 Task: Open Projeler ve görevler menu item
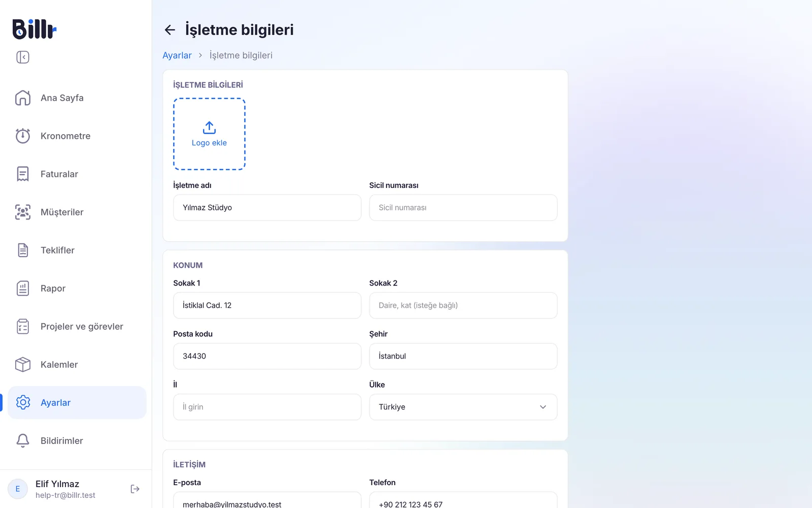click(x=77, y=326)
